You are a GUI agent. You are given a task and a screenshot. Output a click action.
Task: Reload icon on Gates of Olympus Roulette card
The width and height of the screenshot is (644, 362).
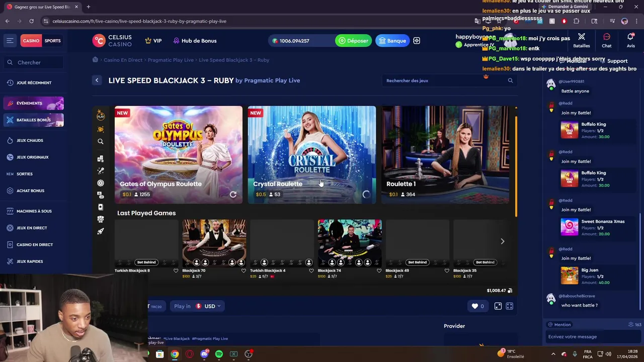233,195
